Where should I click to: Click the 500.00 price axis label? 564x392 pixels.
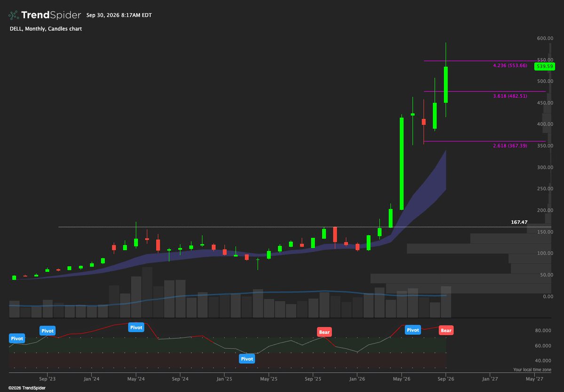coord(545,81)
